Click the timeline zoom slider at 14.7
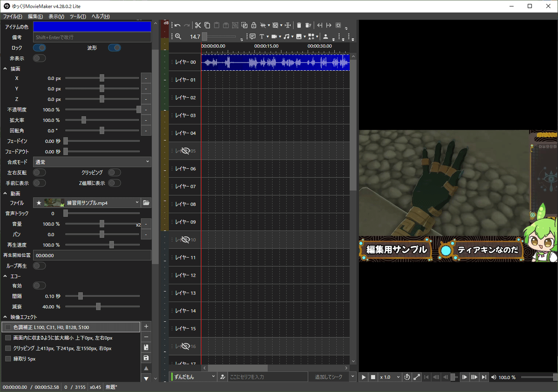 (x=219, y=37)
